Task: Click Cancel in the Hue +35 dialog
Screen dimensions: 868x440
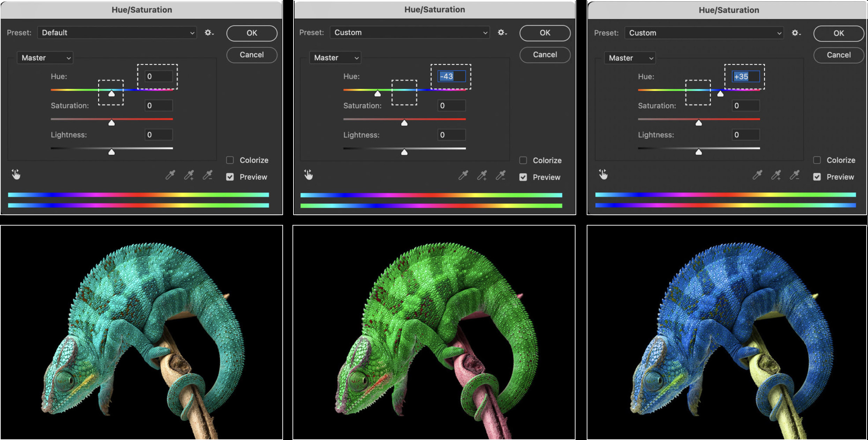Action: 839,55
